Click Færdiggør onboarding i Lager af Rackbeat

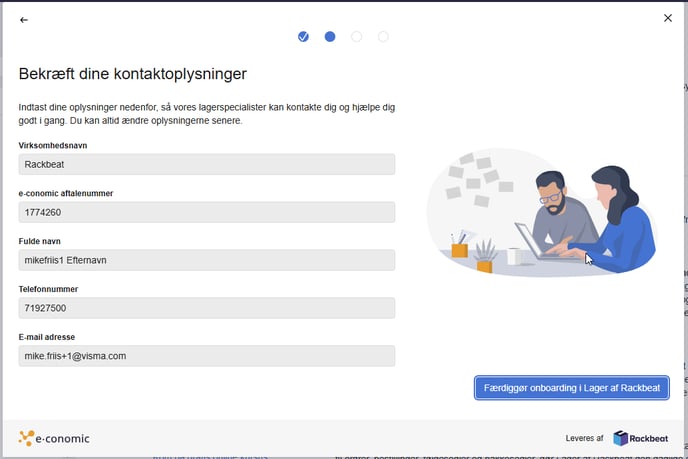point(571,388)
